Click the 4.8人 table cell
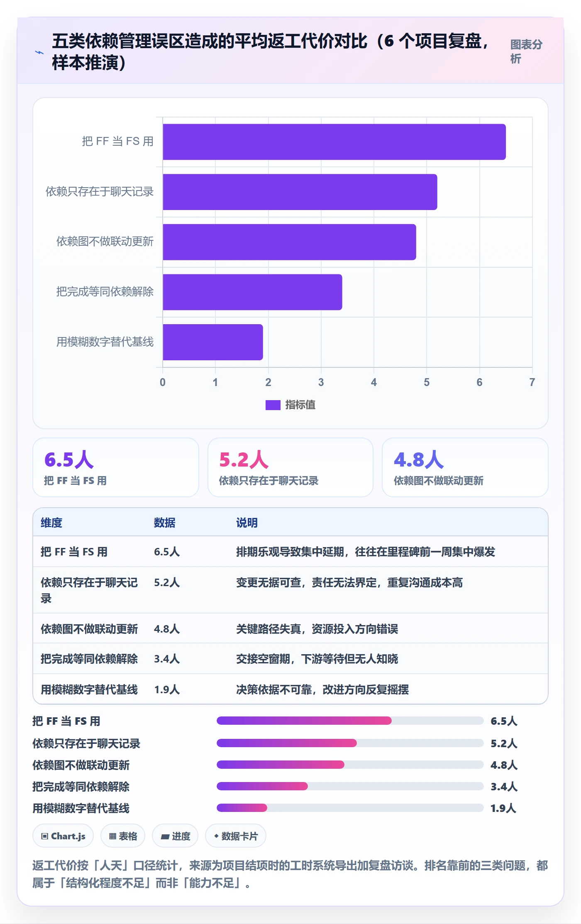The height and width of the screenshot is (924, 581). (167, 629)
